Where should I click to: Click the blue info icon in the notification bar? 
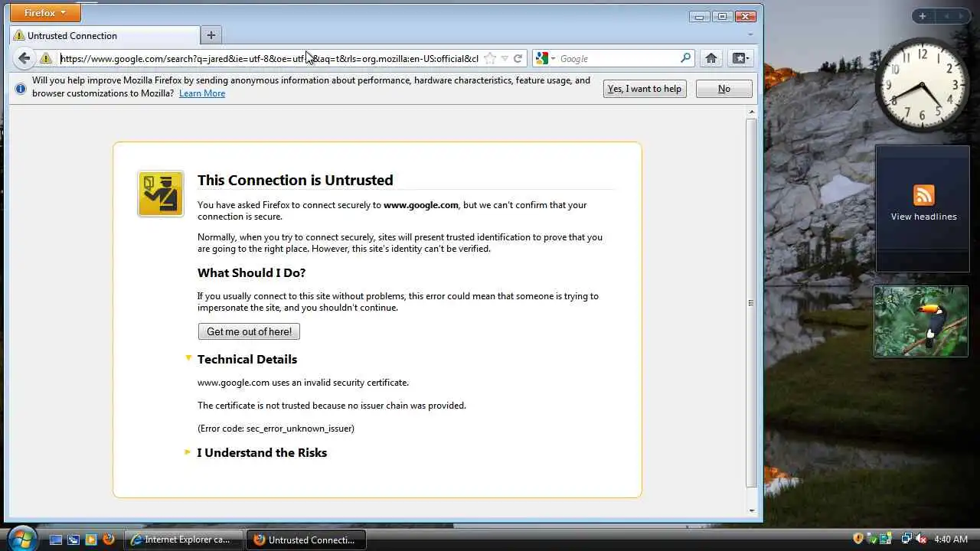pyautogui.click(x=21, y=89)
